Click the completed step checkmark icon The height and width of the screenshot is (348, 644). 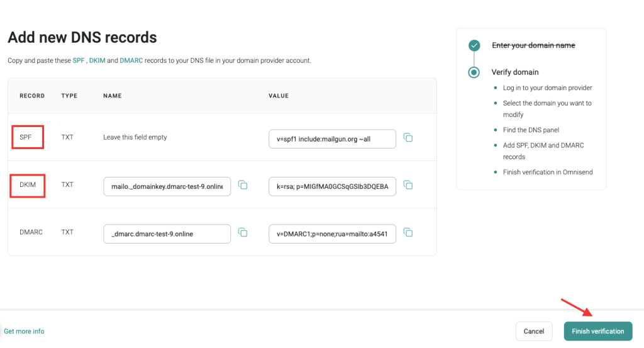tap(474, 45)
